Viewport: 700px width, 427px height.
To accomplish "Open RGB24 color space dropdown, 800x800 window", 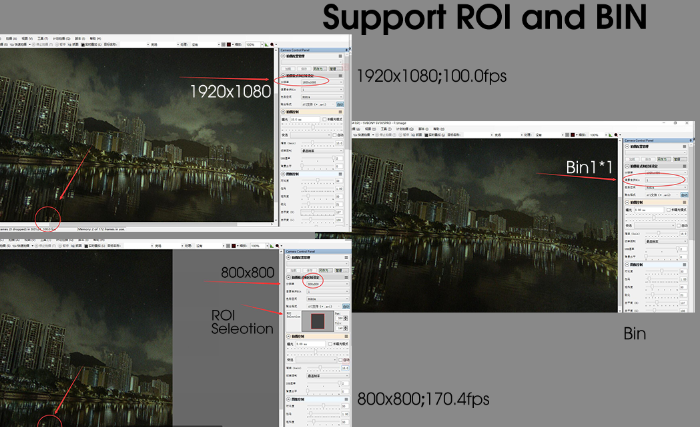I will coord(328,299).
